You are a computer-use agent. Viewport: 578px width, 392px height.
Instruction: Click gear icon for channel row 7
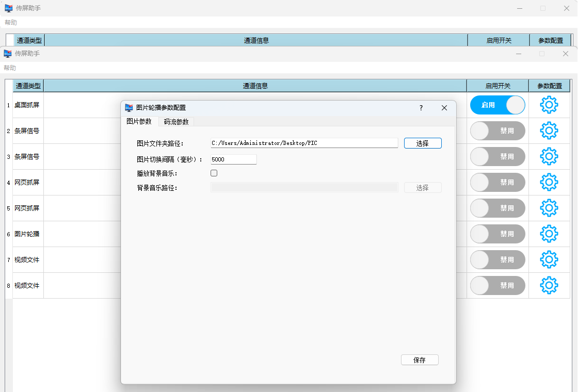(x=549, y=260)
